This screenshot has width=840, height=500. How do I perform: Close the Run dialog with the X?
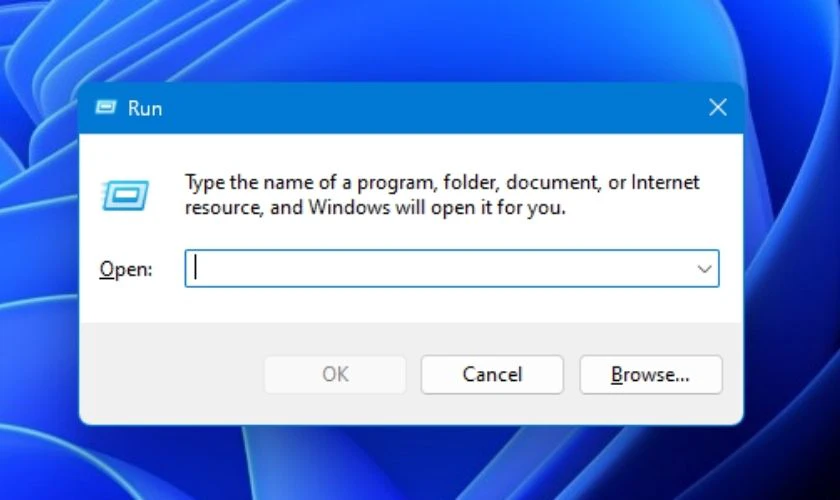point(717,108)
